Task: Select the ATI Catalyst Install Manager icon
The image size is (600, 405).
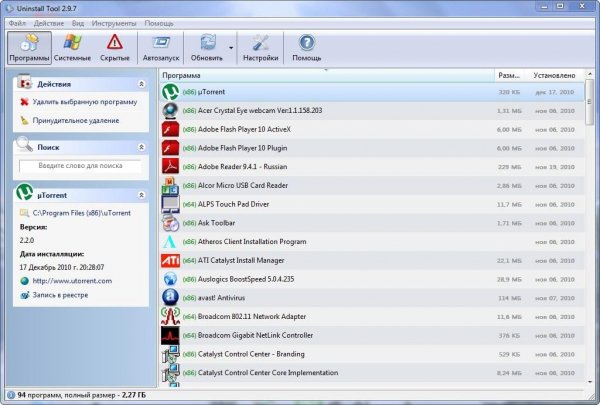Action: pyautogui.click(x=170, y=261)
